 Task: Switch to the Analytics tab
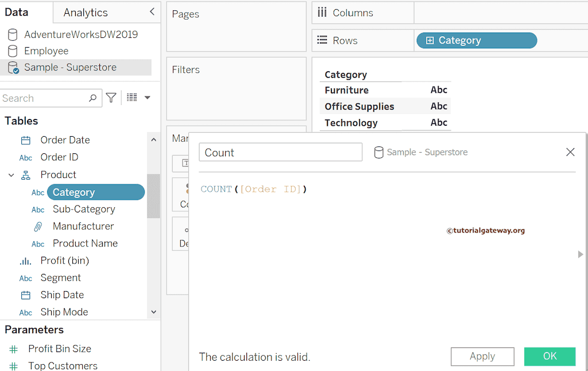point(86,13)
